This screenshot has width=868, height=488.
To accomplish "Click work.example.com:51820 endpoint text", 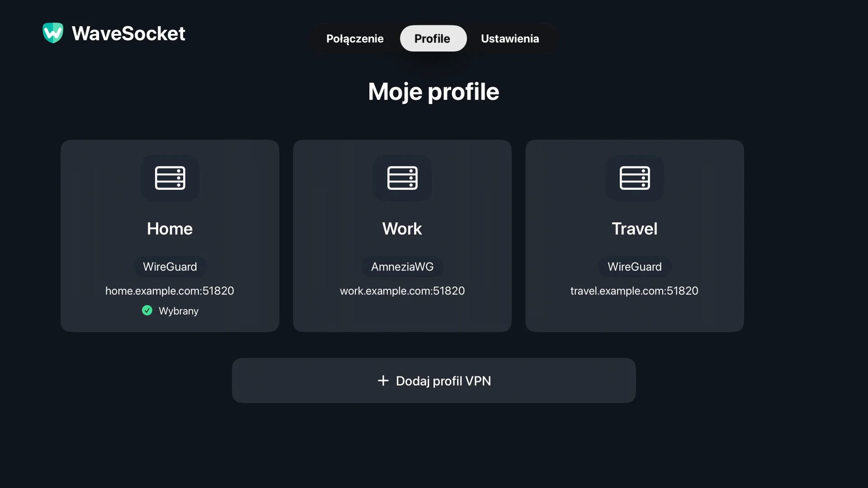I will tap(402, 291).
